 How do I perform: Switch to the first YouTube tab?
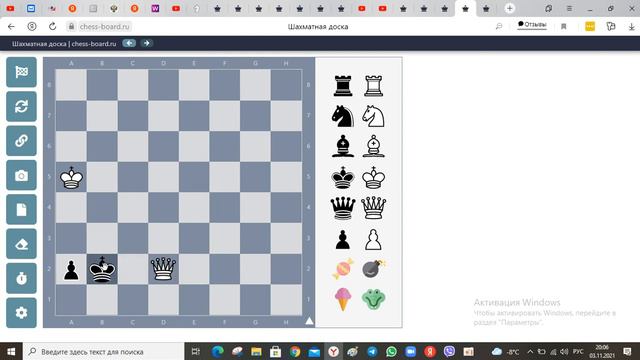11,8
